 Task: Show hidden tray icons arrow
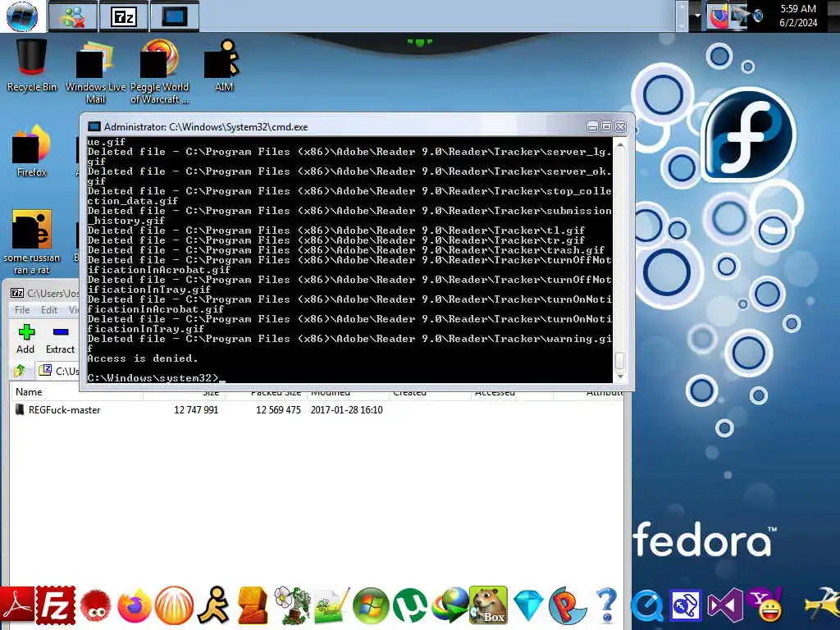tap(697, 16)
